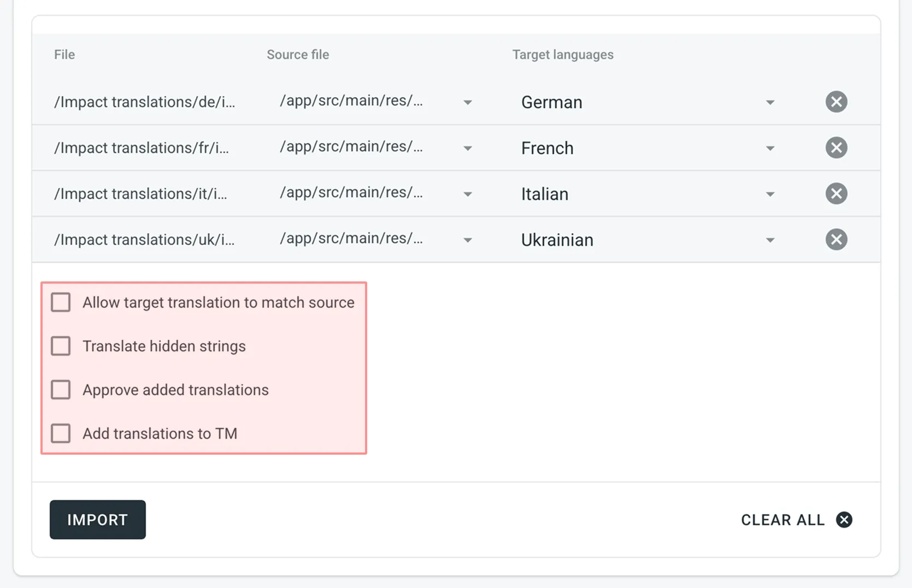Image resolution: width=912 pixels, height=588 pixels.
Task: Click the Import button
Action: tap(97, 520)
